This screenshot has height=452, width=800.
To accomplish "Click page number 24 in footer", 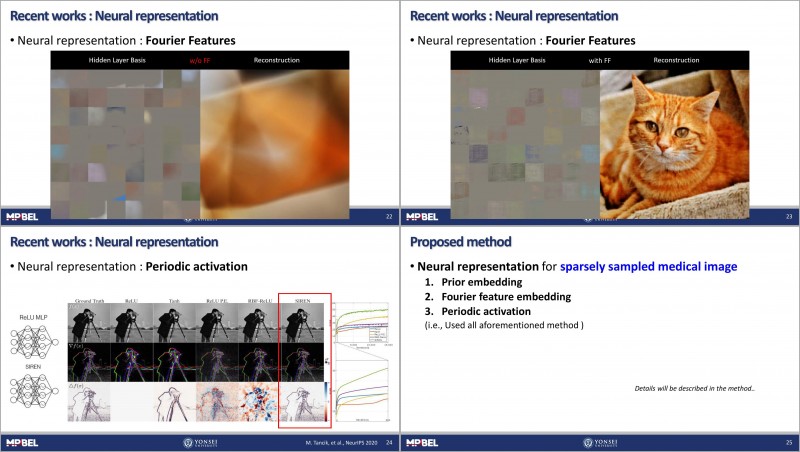I will tap(389, 443).
